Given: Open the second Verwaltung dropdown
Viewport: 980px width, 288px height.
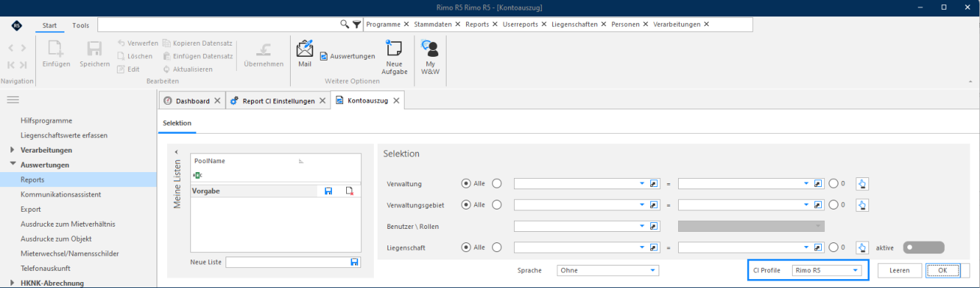Looking at the screenshot, I should 806,183.
